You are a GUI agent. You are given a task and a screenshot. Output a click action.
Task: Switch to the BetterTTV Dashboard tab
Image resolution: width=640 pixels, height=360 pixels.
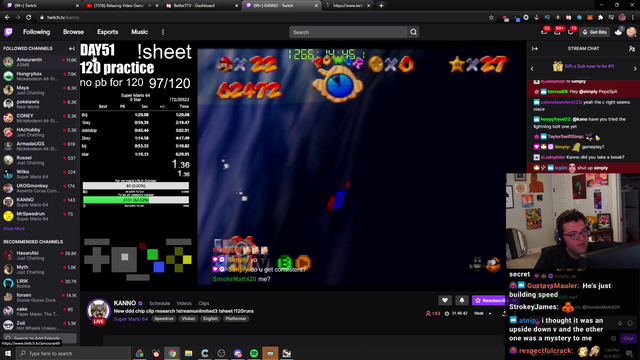201,6
